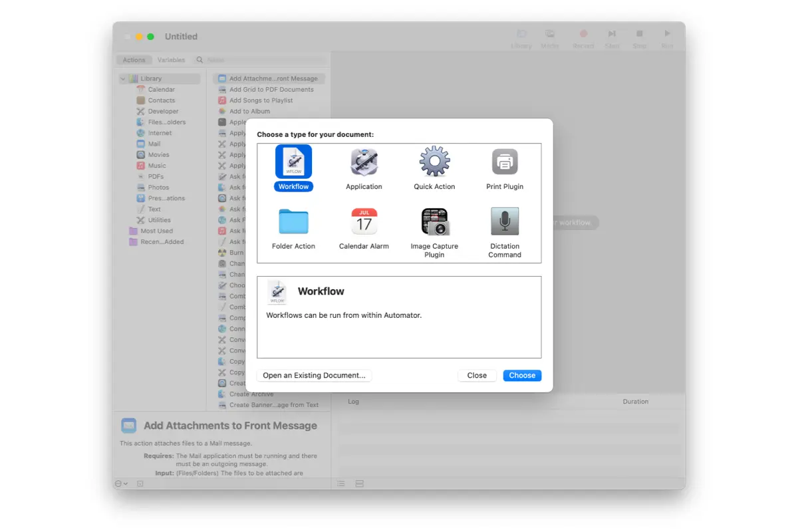Click the actions search field
Screen dimensions: 798x532
coord(260,60)
